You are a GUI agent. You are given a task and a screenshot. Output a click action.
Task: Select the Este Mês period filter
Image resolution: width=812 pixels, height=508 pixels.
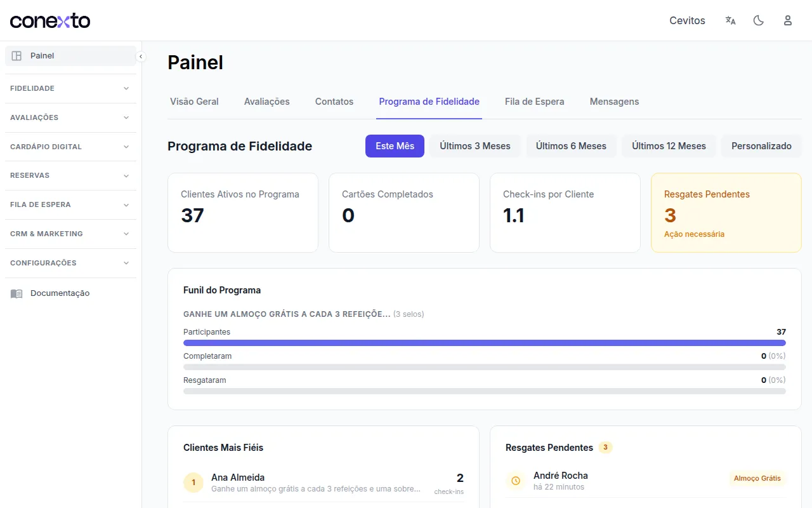click(x=395, y=146)
